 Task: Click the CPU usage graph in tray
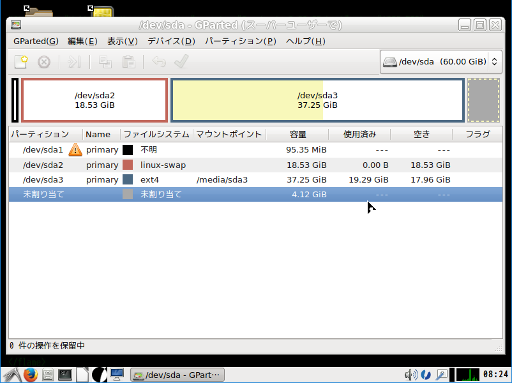pos(468,375)
